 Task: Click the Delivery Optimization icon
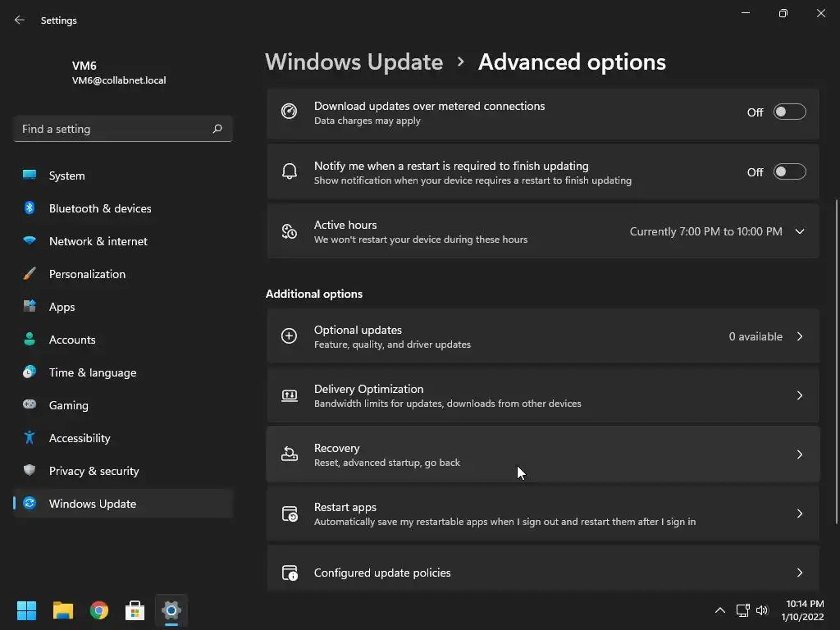(290, 395)
